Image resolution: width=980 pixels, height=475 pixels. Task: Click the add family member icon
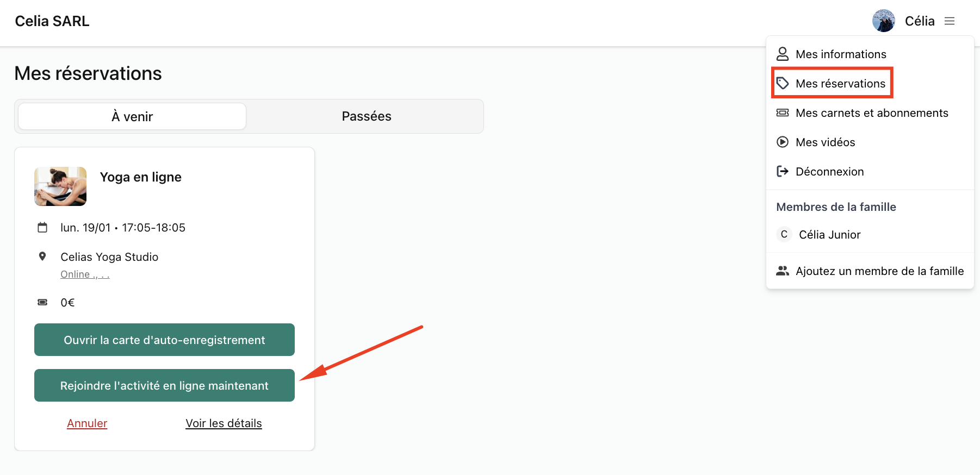tap(783, 271)
